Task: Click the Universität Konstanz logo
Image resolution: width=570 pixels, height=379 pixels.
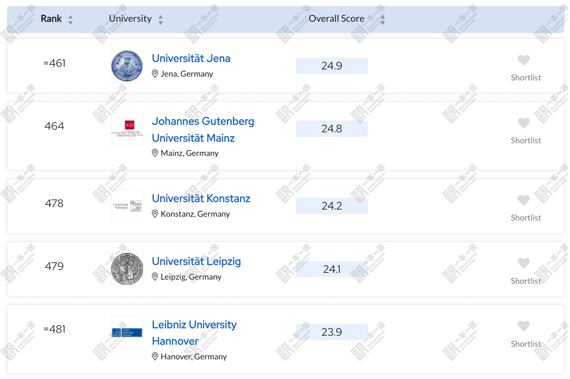Action: (x=127, y=206)
